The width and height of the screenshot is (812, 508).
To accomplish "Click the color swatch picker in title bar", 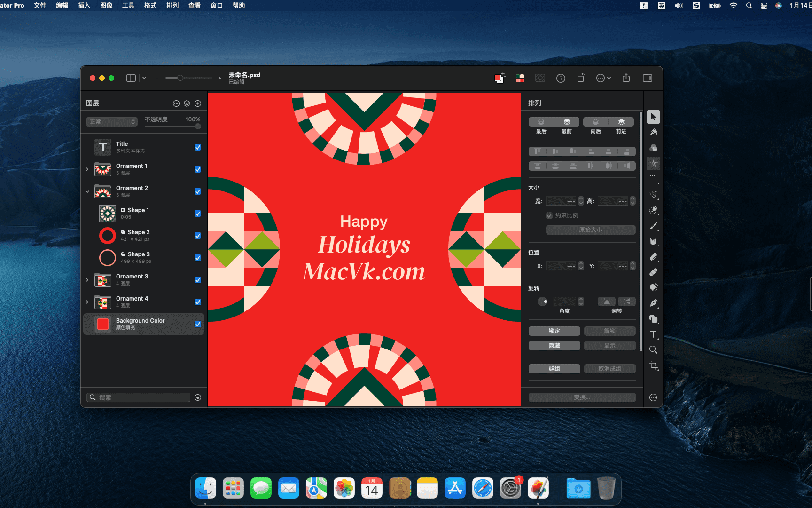I will coord(500,78).
